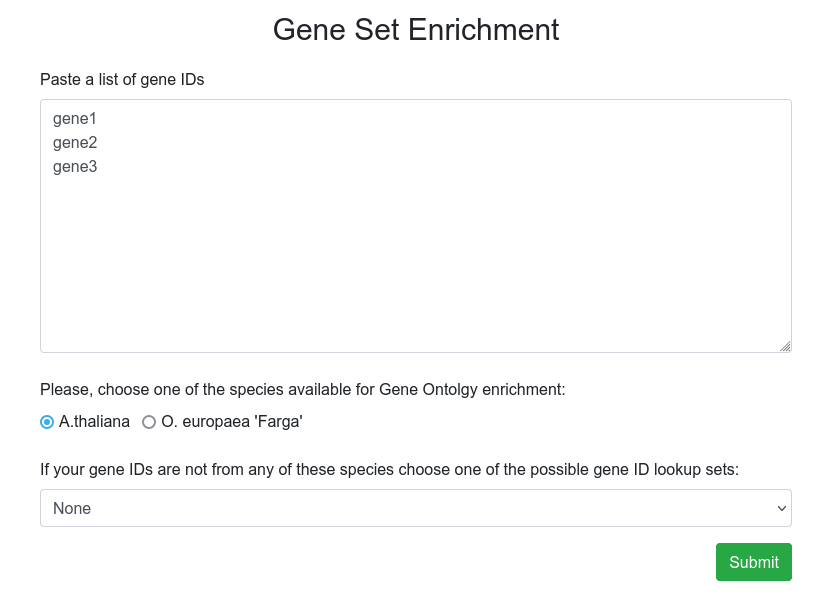
Task: Grab the textarea resize handle corner
Action: 785,346
